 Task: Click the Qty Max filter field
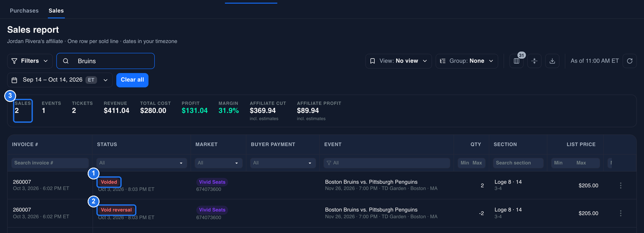click(477, 163)
